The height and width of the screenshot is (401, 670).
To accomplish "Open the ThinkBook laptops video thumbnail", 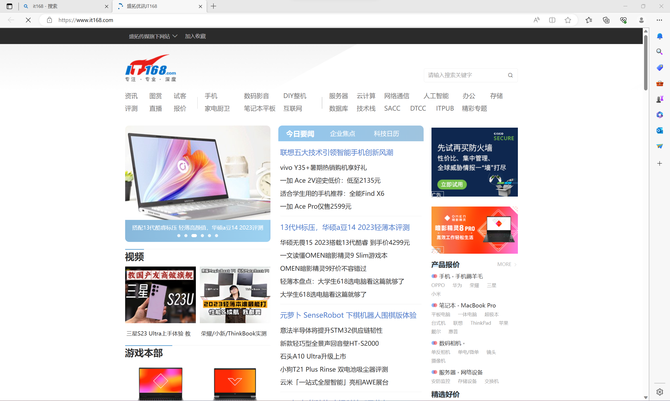I will pyautogui.click(x=235, y=295).
